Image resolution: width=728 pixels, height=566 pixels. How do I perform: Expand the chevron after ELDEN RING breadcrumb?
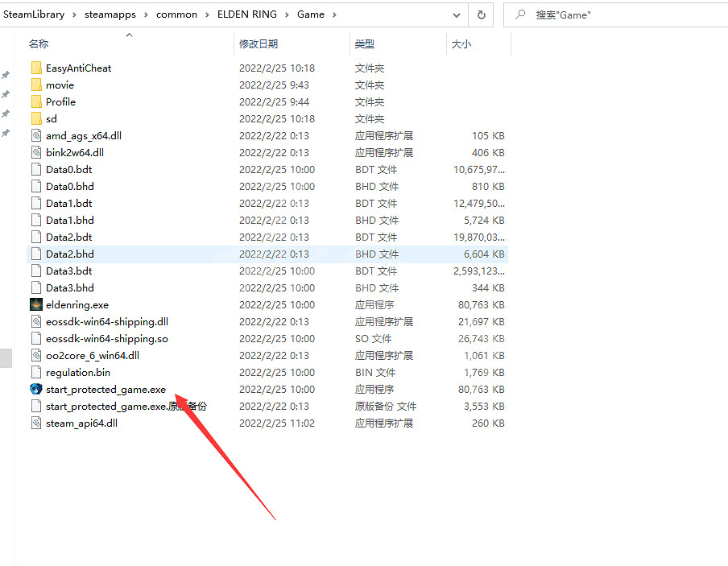pos(290,14)
